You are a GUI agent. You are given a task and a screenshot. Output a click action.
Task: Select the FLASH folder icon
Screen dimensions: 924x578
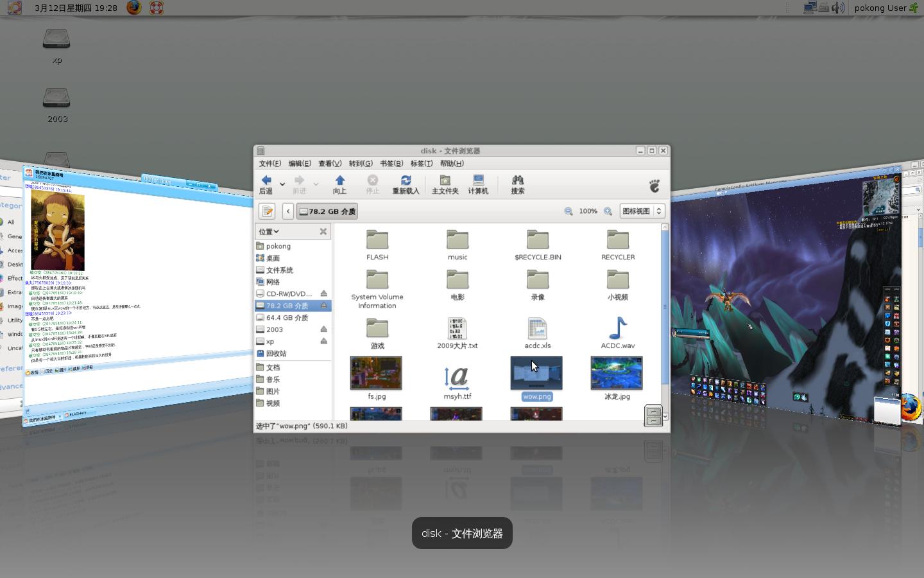377,240
